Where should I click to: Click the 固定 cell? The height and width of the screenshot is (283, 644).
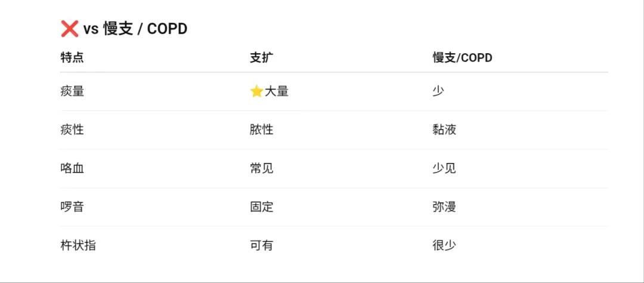pos(262,207)
